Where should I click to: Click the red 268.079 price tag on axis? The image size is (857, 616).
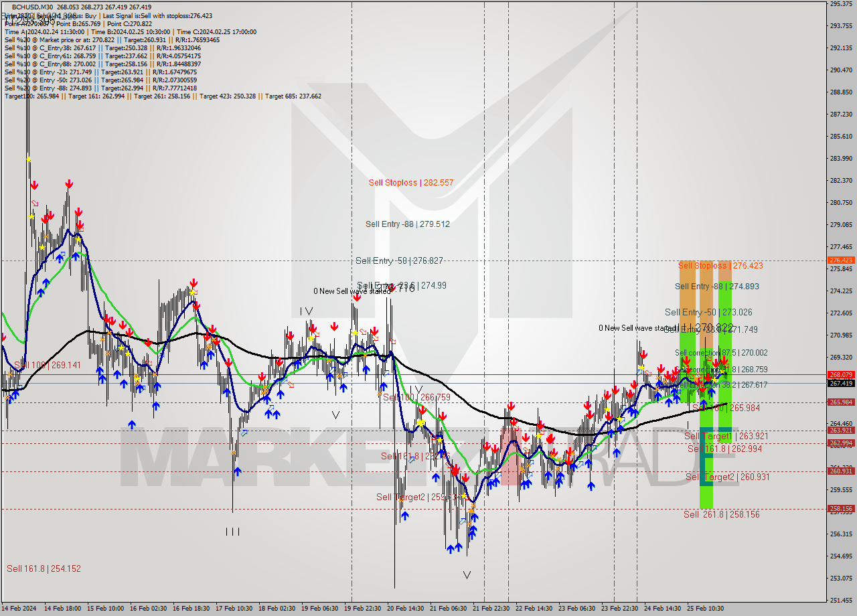click(x=841, y=375)
